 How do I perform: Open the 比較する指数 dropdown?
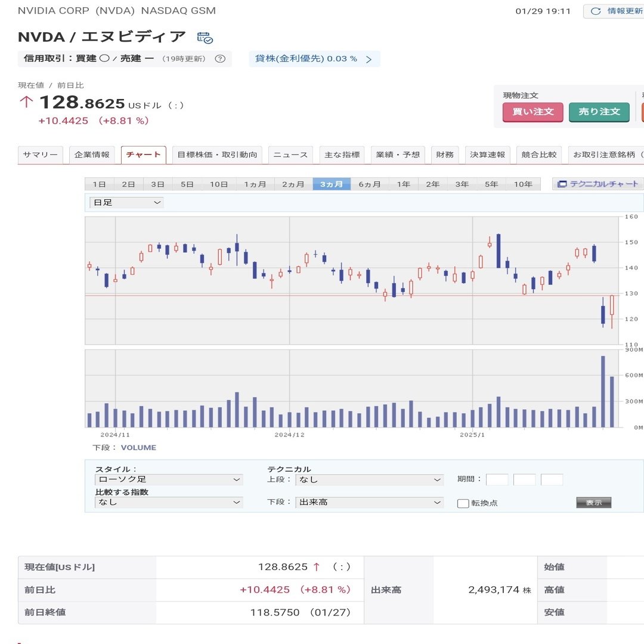168,502
